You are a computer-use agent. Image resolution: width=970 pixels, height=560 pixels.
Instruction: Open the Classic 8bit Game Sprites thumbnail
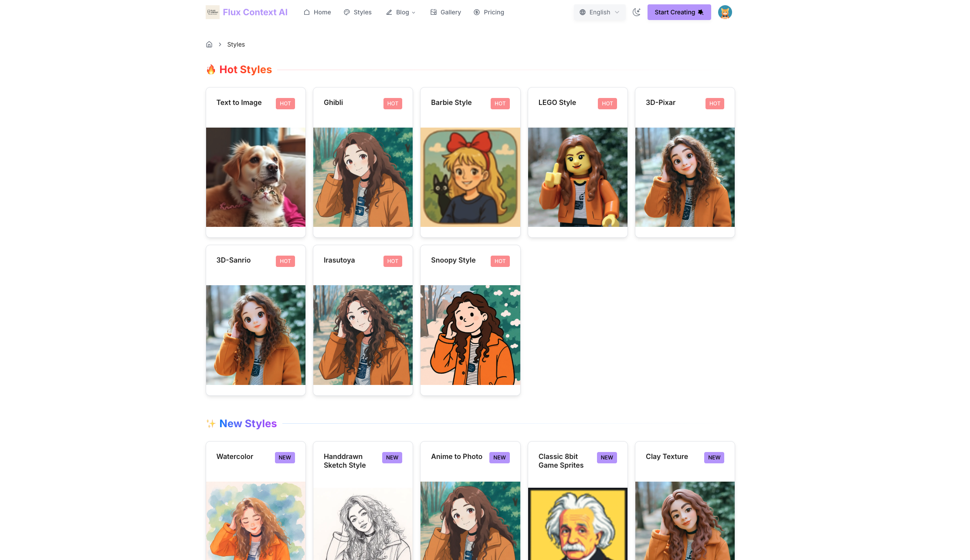point(578,524)
